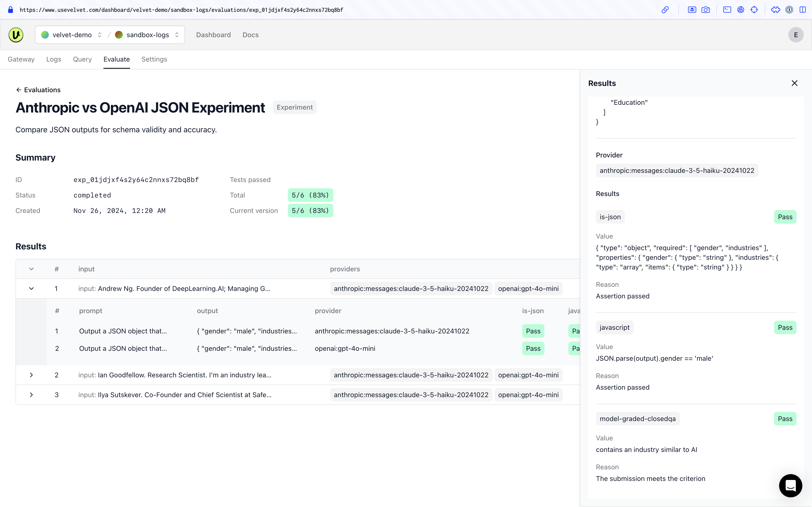
Task: Click the Velvet dashboard home icon
Action: coord(16,35)
